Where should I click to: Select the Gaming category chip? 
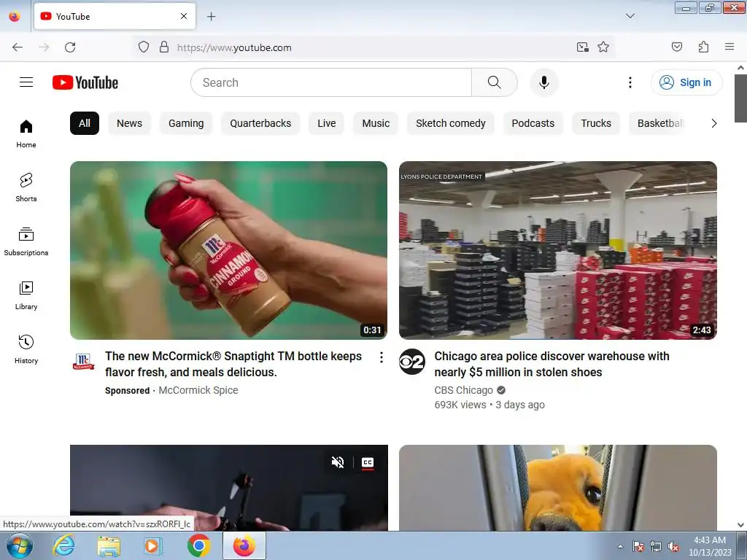(x=186, y=123)
